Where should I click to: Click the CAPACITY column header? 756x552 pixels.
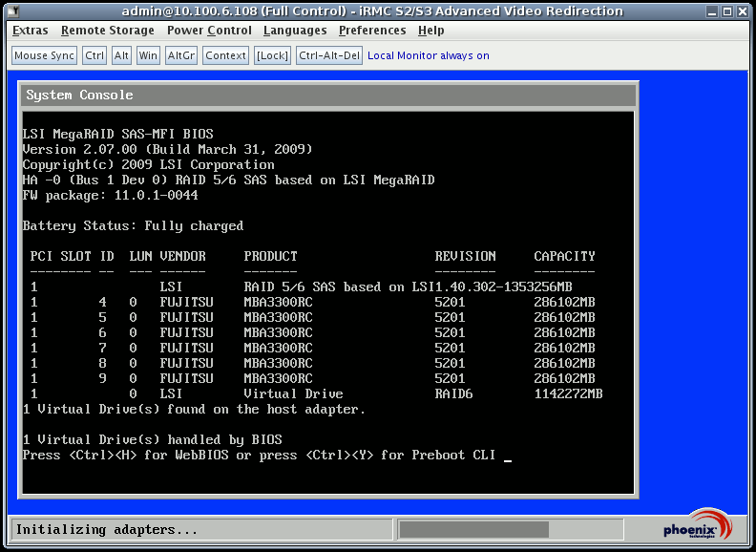point(564,256)
